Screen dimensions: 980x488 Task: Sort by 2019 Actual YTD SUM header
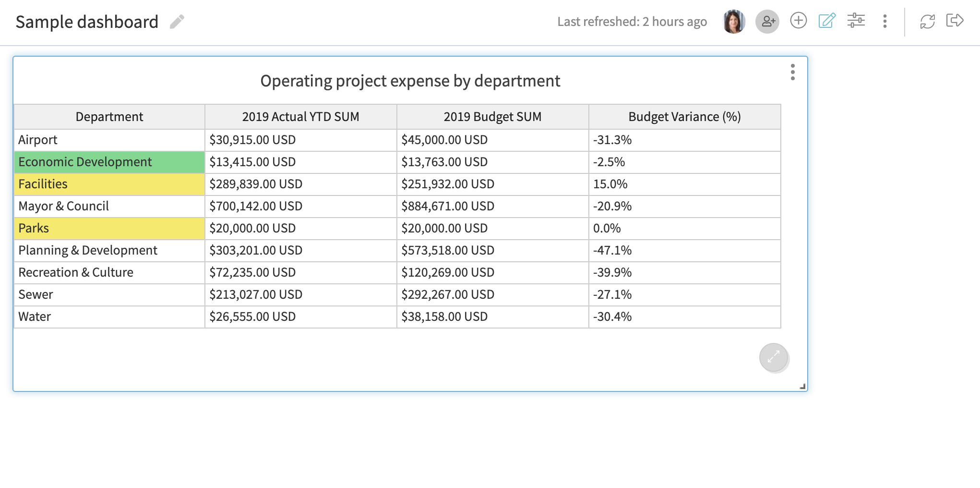pyautogui.click(x=301, y=117)
